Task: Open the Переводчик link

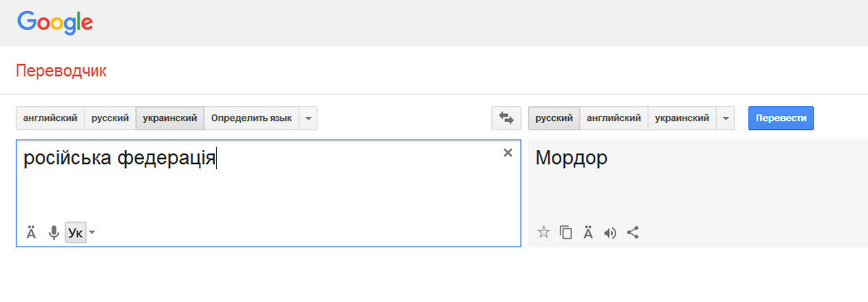Action: [61, 71]
